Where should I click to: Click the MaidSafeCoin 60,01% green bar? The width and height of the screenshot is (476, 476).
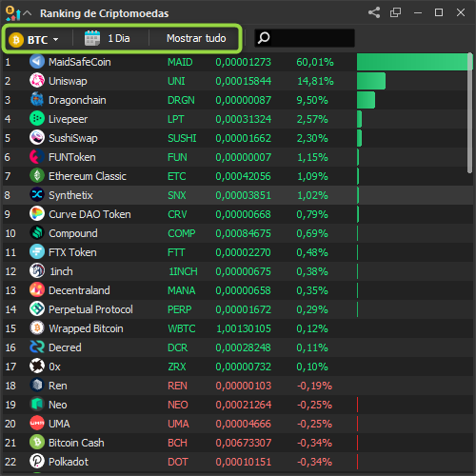coord(415,62)
